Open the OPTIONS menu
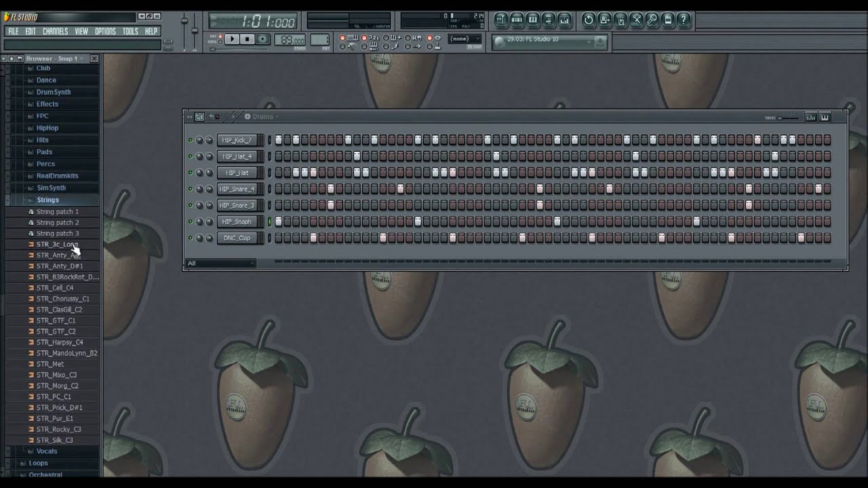Screen dimensions: 868x488 [x=105, y=31]
